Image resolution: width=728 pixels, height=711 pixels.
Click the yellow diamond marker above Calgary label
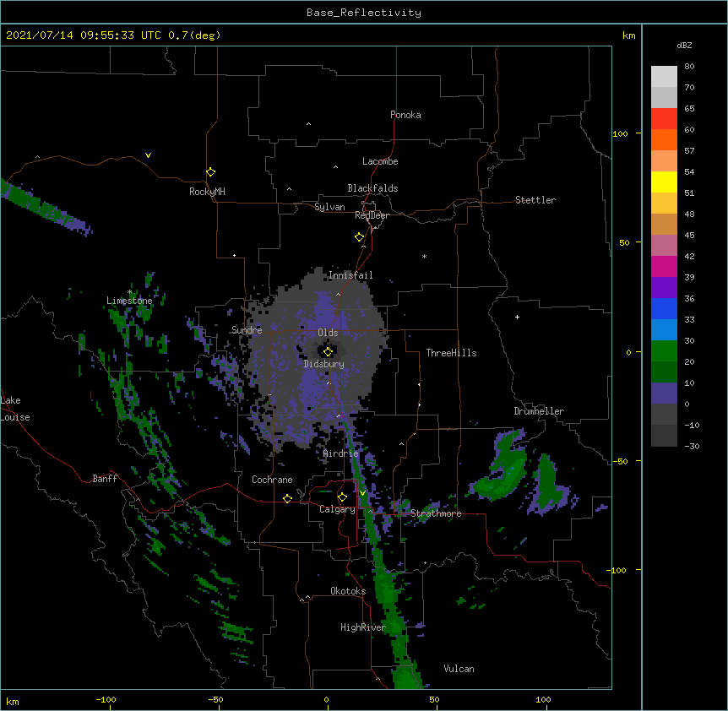click(x=342, y=497)
